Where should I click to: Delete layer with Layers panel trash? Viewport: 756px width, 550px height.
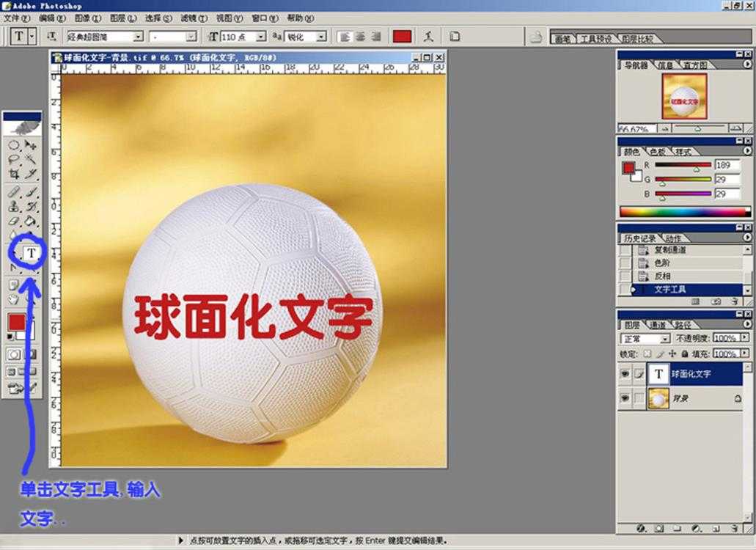click(x=734, y=528)
